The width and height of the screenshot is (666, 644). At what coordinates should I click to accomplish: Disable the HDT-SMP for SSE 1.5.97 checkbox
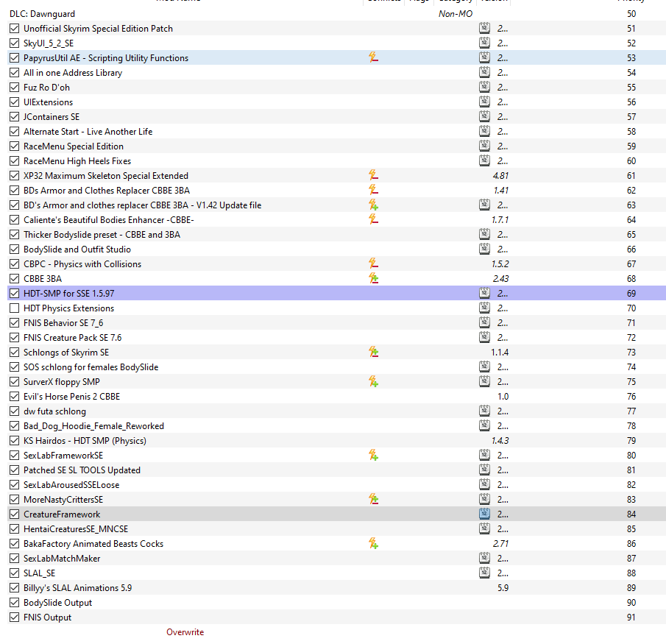(x=15, y=293)
